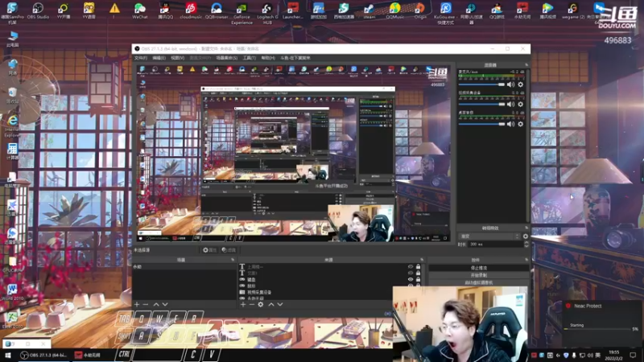Open first mixer channel settings gear
Viewport: 644px width, 362px height.
point(520,84)
